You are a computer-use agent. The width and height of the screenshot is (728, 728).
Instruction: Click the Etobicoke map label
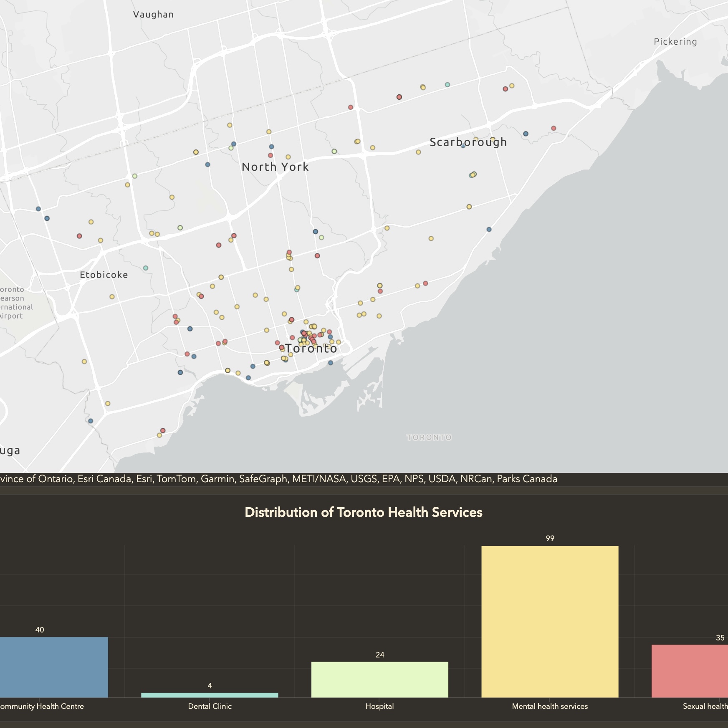[104, 275]
